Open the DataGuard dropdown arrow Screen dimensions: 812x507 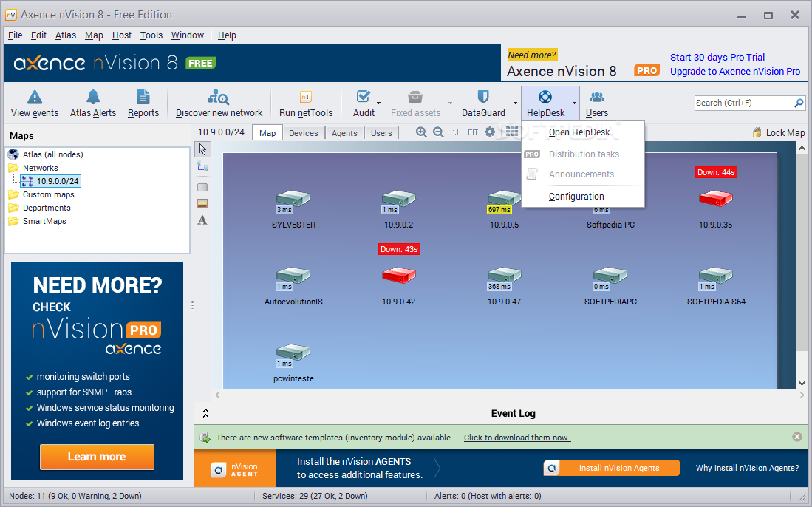click(x=515, y=103)
